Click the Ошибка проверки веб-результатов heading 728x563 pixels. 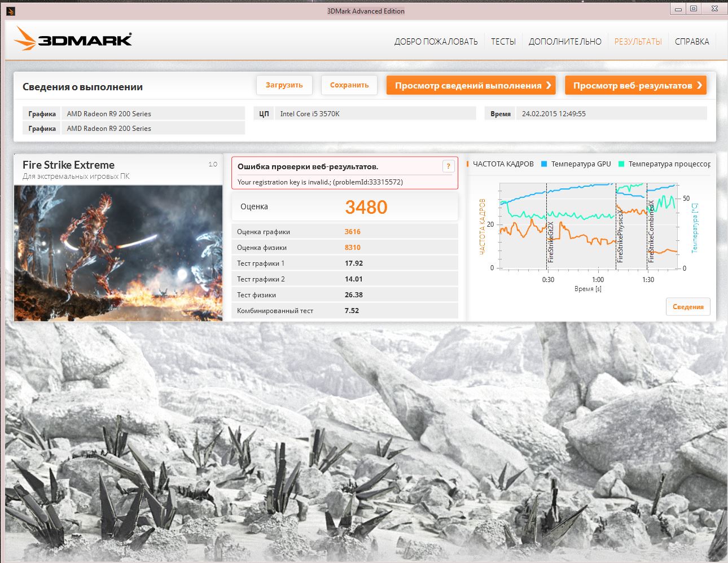pos(308,166)
